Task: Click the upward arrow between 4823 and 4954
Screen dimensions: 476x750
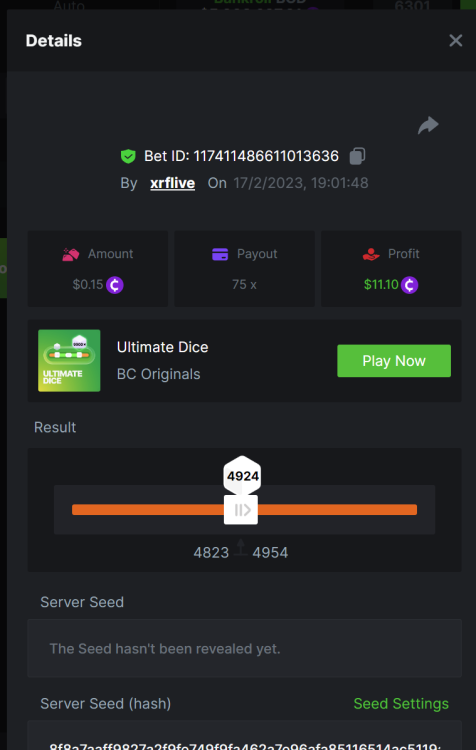Action: pos(241,547)
